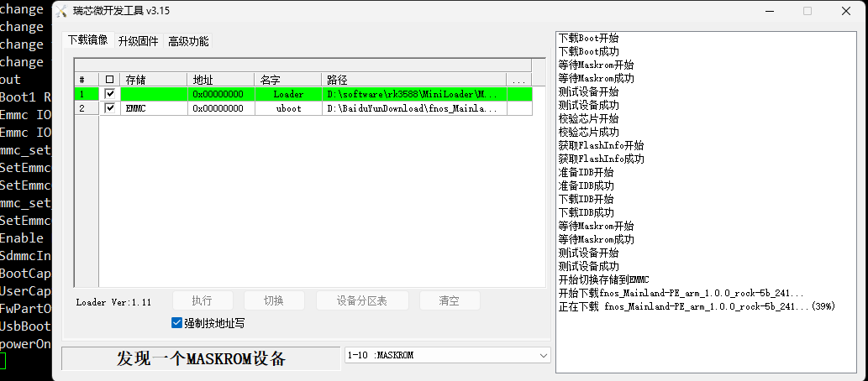Click the RKDevTool app icon in title bar

click(x=60, y=11)
